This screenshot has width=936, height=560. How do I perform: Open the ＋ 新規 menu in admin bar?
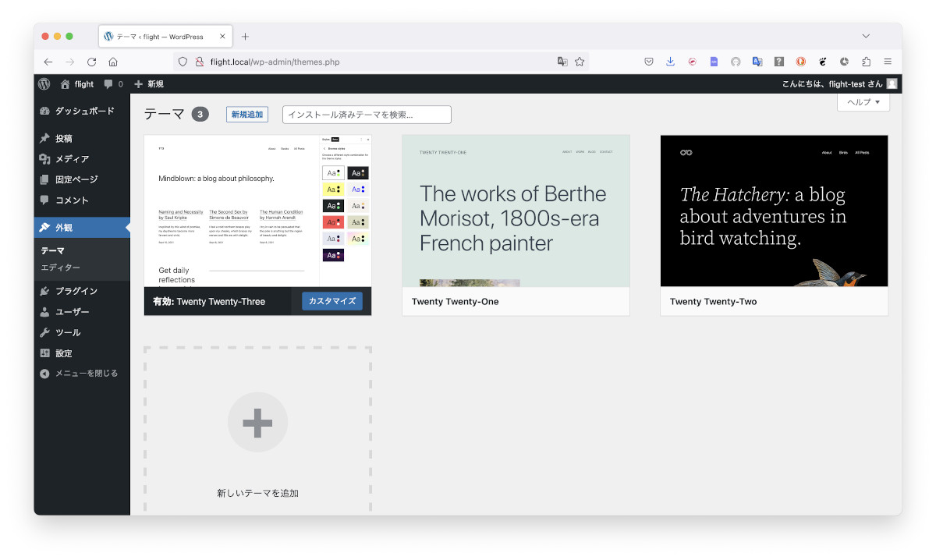tap(149, 84)
